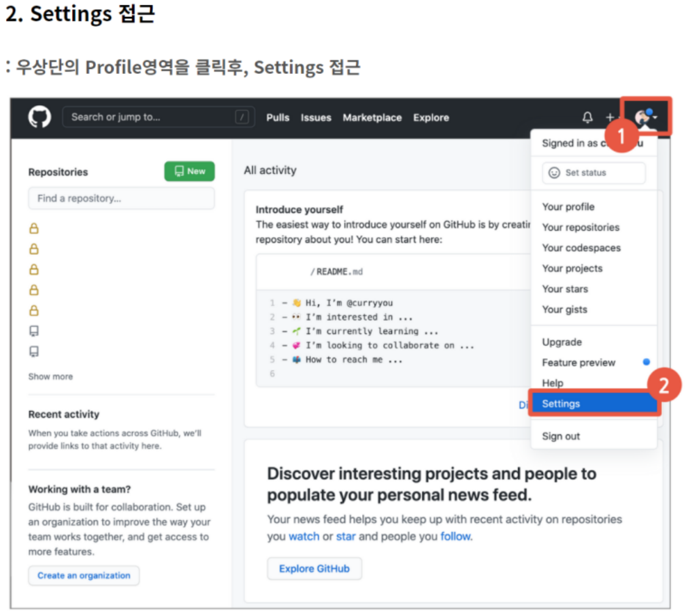Select Your repositories from the menu

(580, 227)
